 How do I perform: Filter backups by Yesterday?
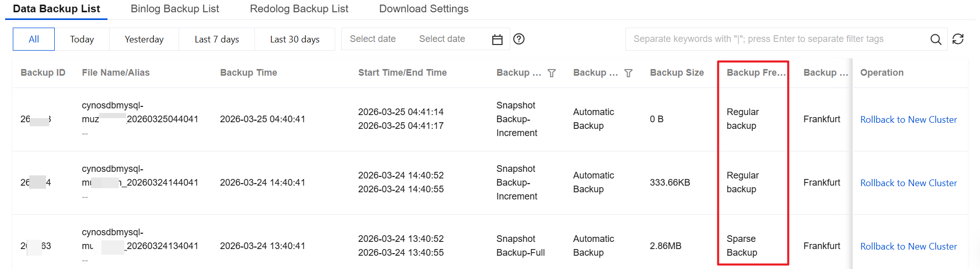[x=144, y=39]
